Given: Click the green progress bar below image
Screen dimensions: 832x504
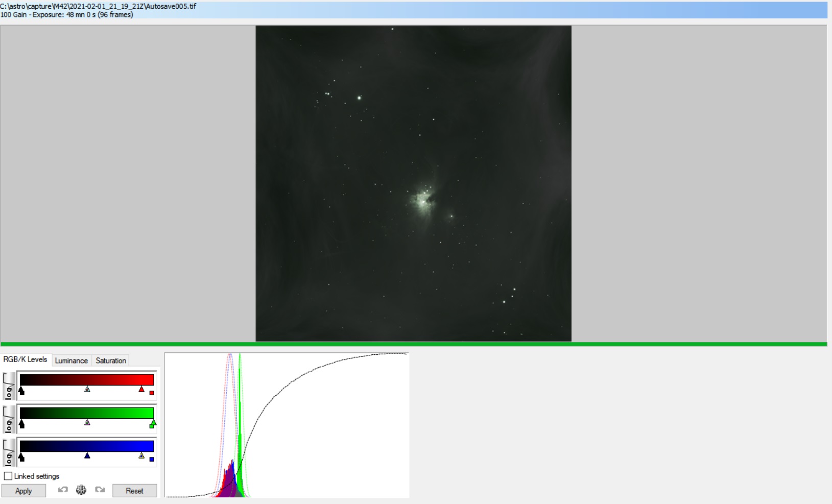Looking at the screenshot, I should (414, 344).
